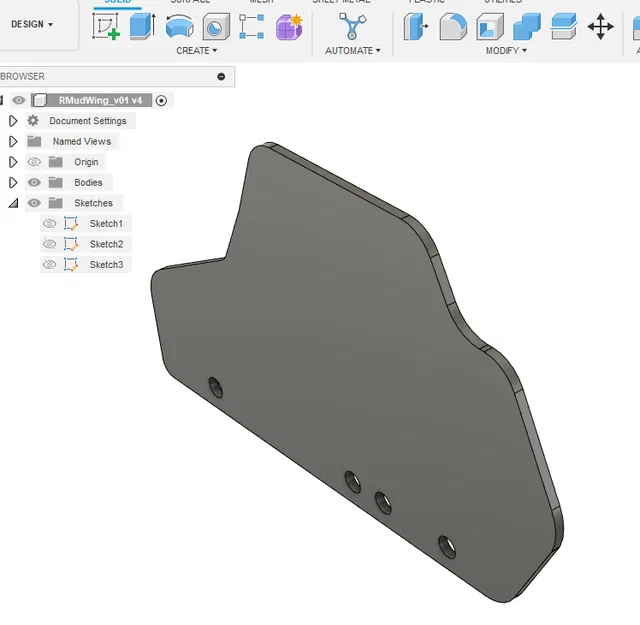Collapse the Sketches node
The width and height of the screenshot is (640, 625).
pos(14,203)
